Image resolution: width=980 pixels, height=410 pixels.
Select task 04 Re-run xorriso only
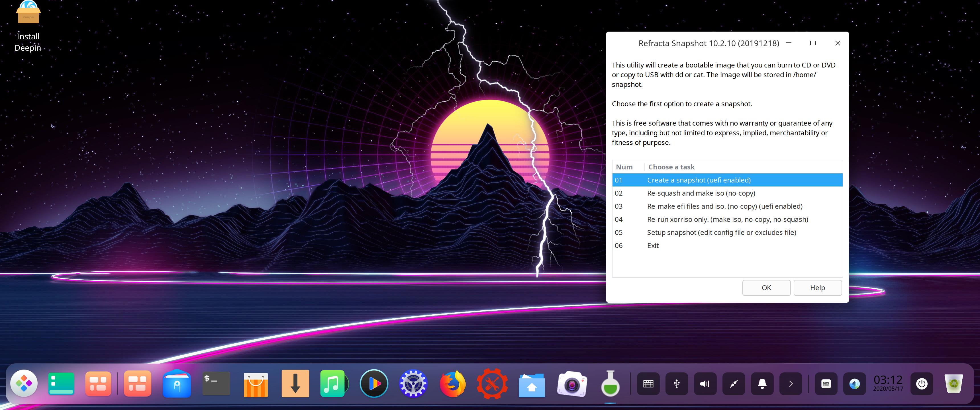pyautogui.click(x=727, y=220)
